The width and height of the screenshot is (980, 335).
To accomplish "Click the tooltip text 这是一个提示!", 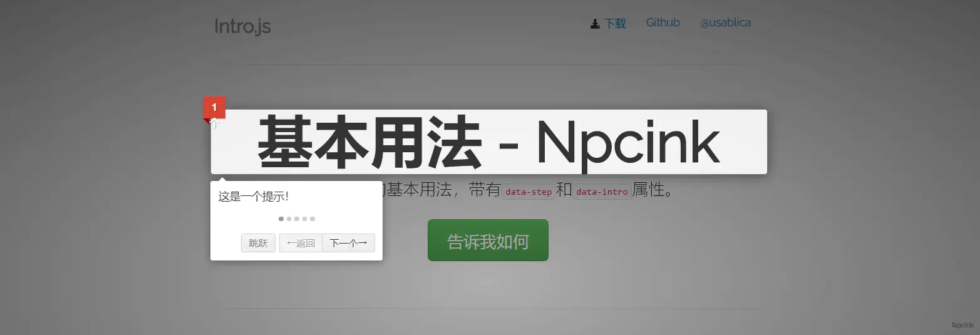I will pos(253,197).
